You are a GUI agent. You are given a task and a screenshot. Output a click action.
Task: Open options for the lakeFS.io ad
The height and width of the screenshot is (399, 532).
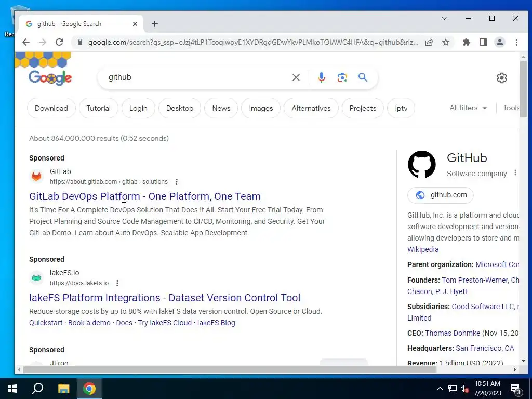[117, 283]
